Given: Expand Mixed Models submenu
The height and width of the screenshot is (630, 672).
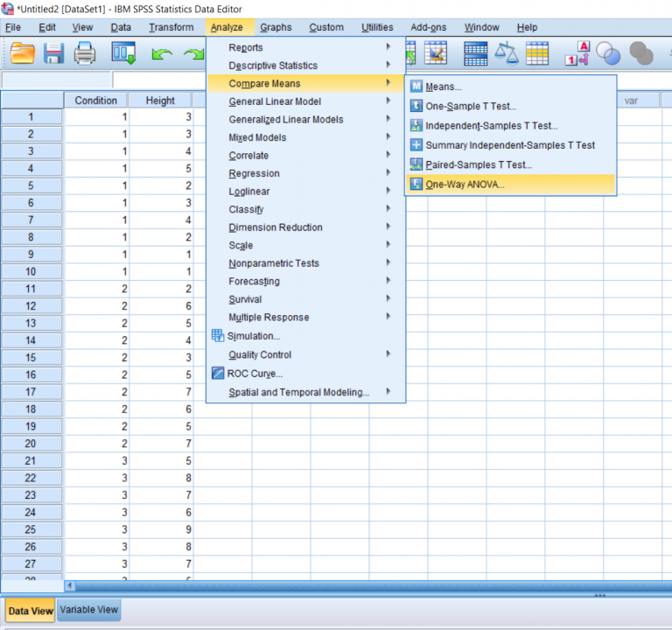Looking at the screenshot, I should [305, 137].
